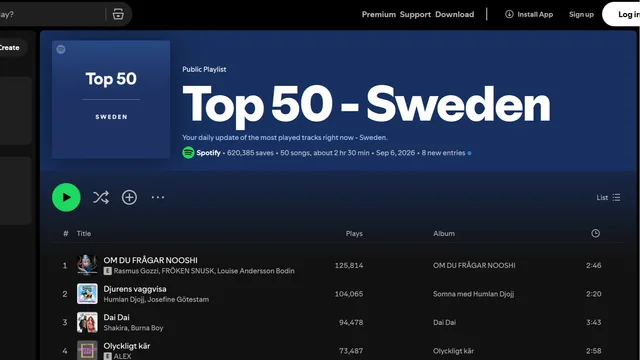Click the Explicit badge on OM DU FRÅGAR NOOSHI

(x=107, y=271)
